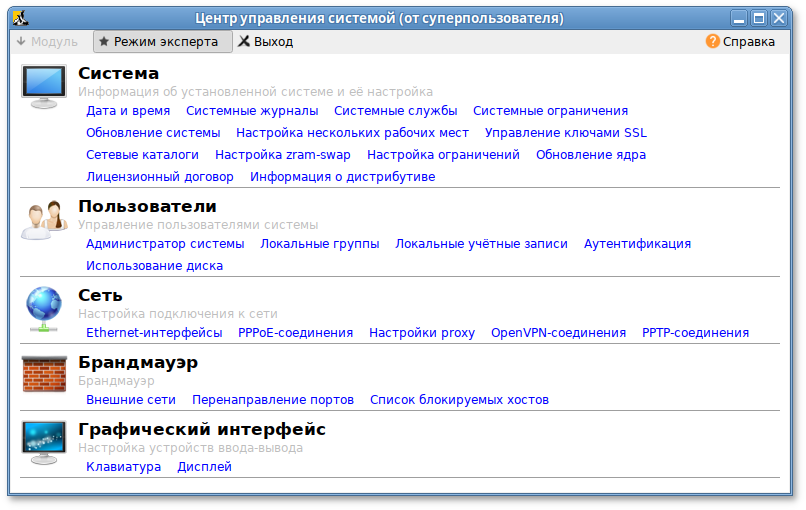Open Дата и время settings
The image size is (806, 510).
128,111
